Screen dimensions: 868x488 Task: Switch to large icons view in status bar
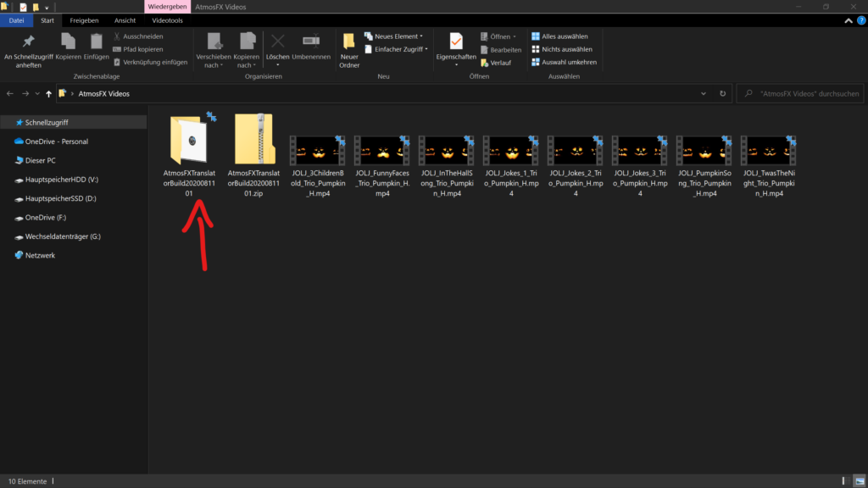pos(860,481)
